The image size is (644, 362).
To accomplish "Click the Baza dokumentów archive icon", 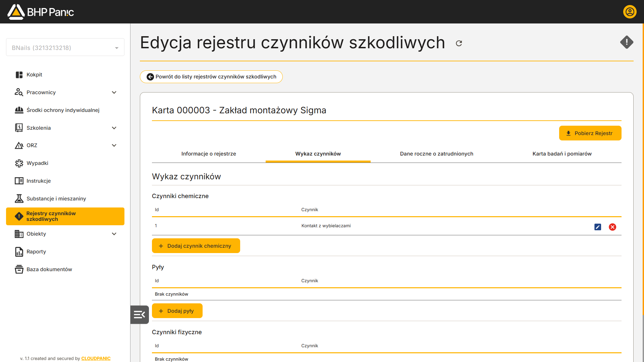I will pyautogui.click(x=19, y=269).
